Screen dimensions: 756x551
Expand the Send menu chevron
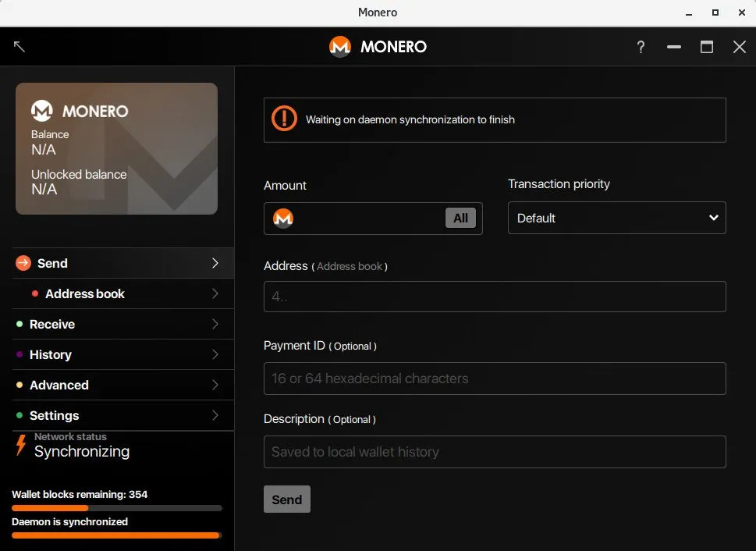(x=215, y=263)
